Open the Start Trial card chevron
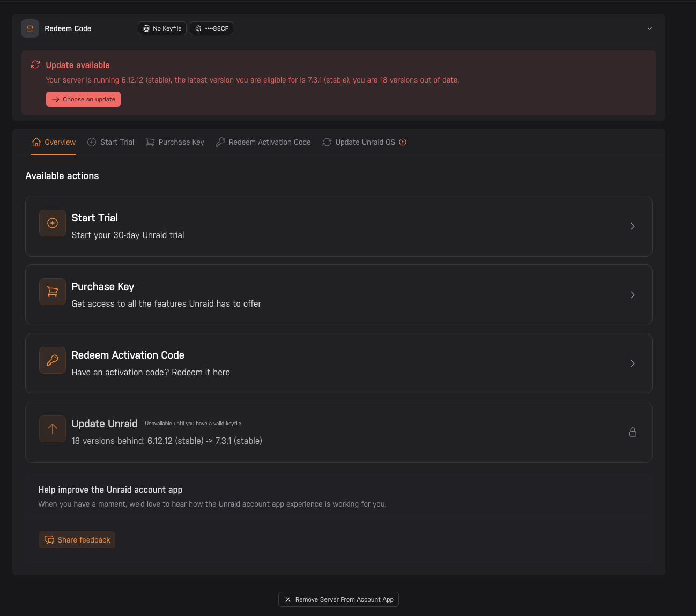This screenshot has height=616, width=696. [633, 226]
